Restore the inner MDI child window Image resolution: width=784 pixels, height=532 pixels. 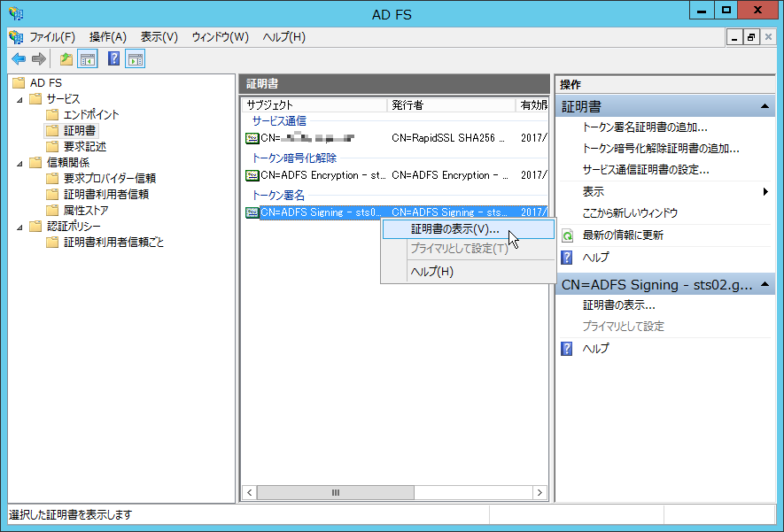point(751,37)
